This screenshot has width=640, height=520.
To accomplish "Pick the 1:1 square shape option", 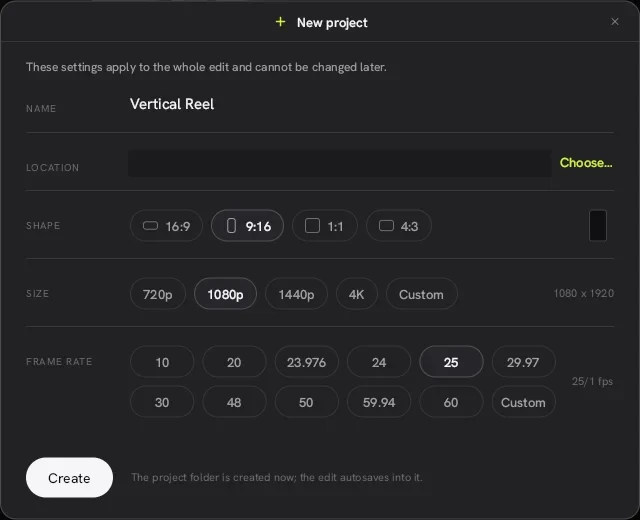I will [325, 226].
